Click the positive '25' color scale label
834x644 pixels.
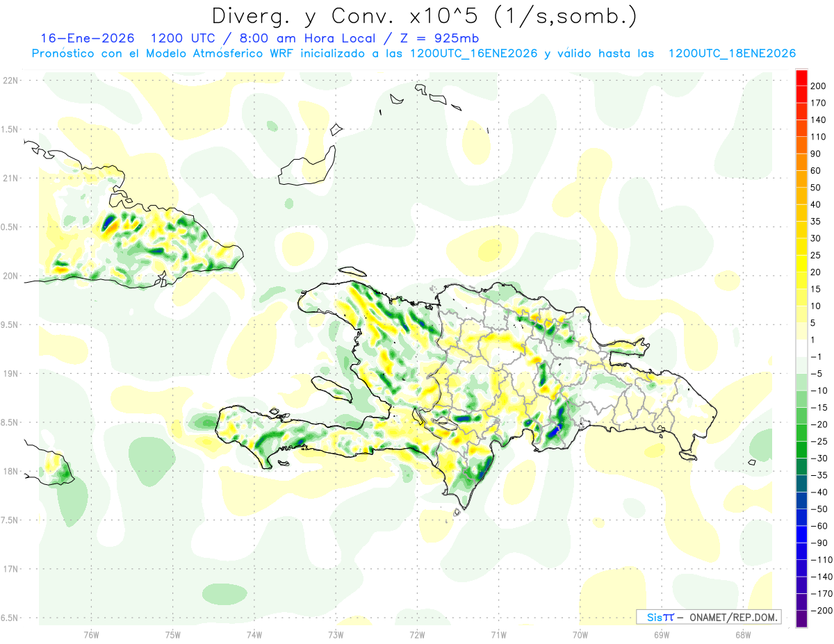817,255
